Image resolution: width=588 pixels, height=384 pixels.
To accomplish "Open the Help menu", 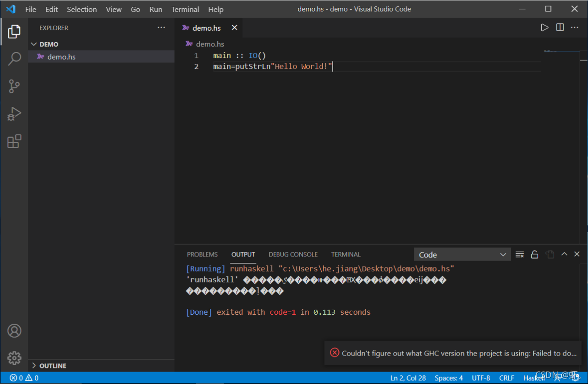I will (x=216, y=9).
